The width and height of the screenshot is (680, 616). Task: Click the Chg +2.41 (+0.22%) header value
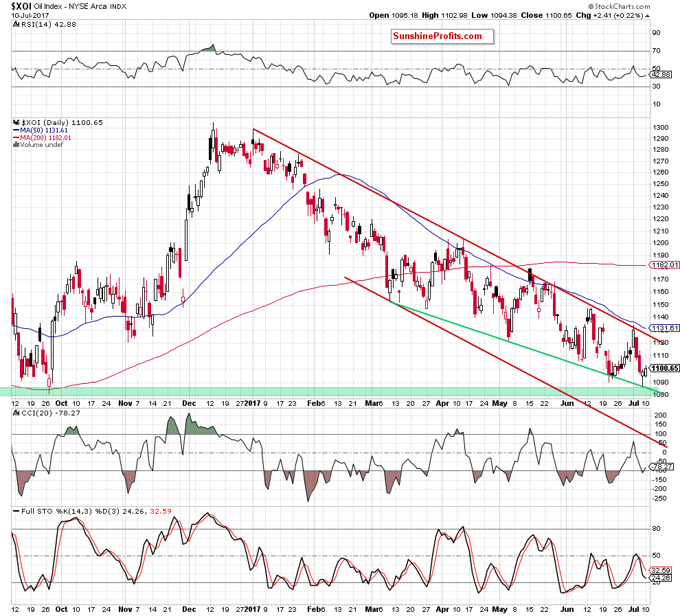[609, 15]
